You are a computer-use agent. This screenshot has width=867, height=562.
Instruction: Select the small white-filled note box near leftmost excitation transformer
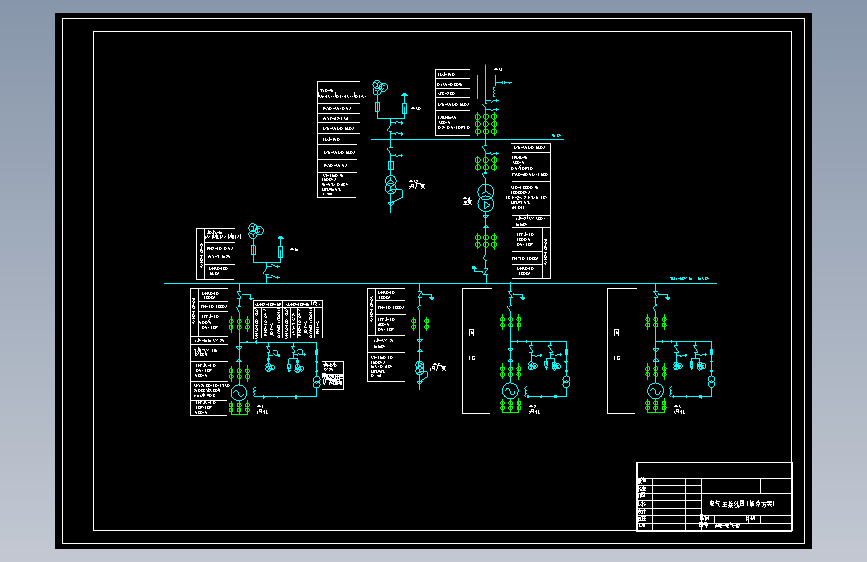coord(333,375)
